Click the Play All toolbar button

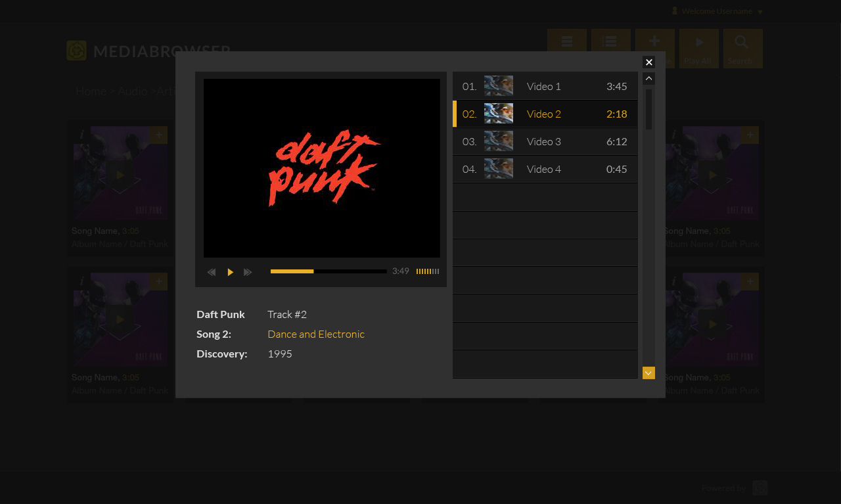tap(699, 48)
